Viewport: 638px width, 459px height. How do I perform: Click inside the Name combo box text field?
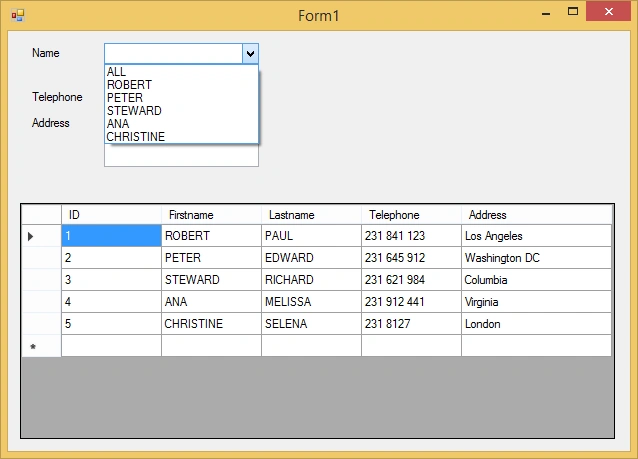tap(174, 53)
